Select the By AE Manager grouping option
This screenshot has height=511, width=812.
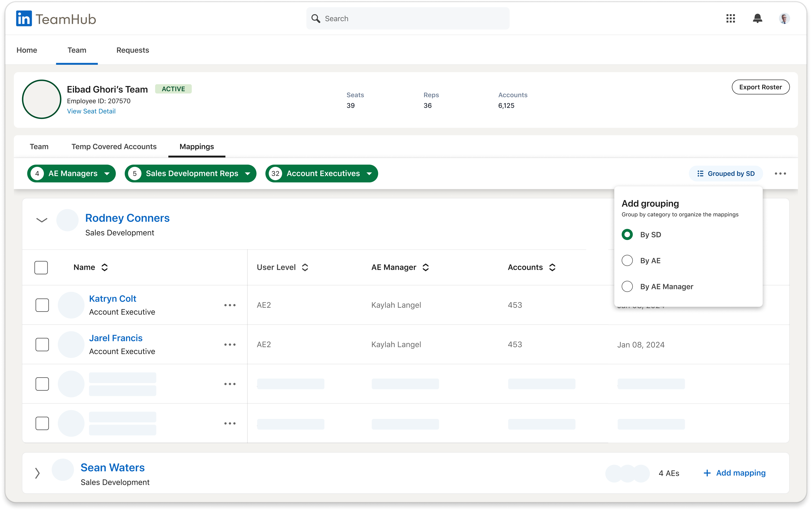tap(627, 287)
